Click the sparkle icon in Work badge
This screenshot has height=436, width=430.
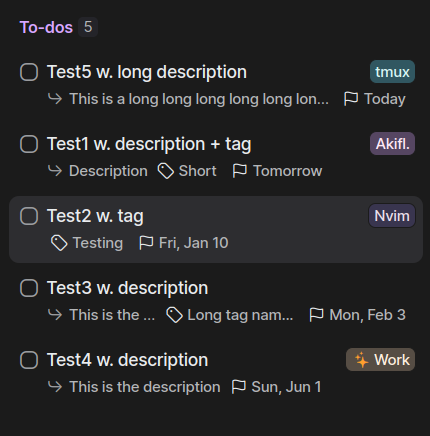pyautogui.click(x=361, y=360)
